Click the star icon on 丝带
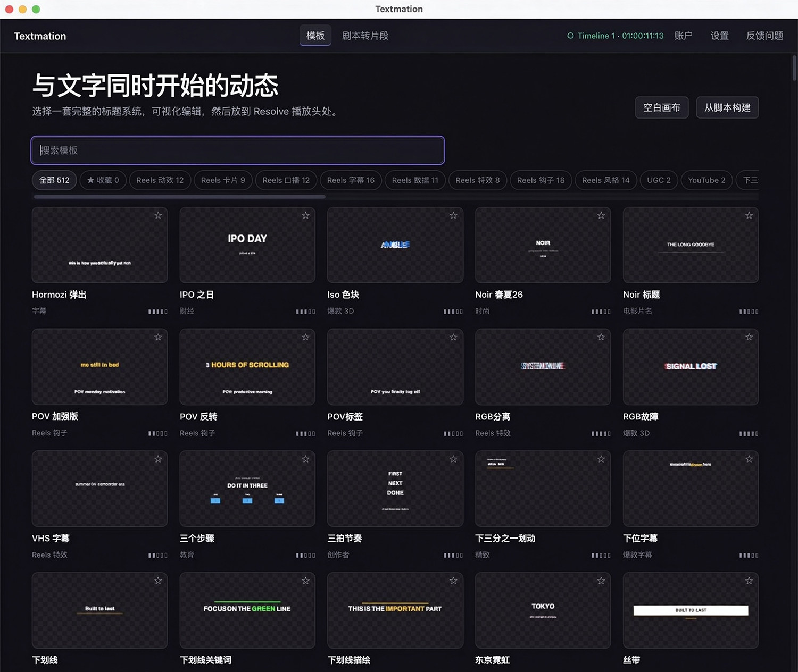The width and height of the screenshot is (798, 672). (749, 581)
